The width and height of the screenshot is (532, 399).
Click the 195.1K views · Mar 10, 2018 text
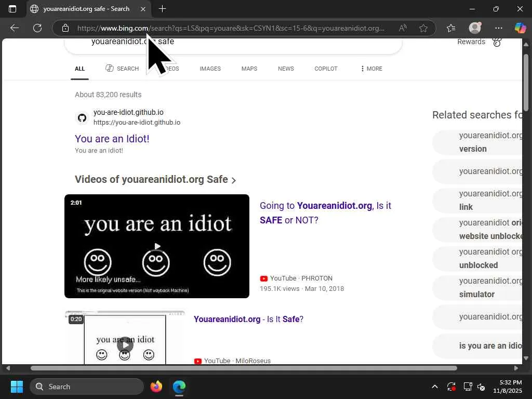click(302, 289)
